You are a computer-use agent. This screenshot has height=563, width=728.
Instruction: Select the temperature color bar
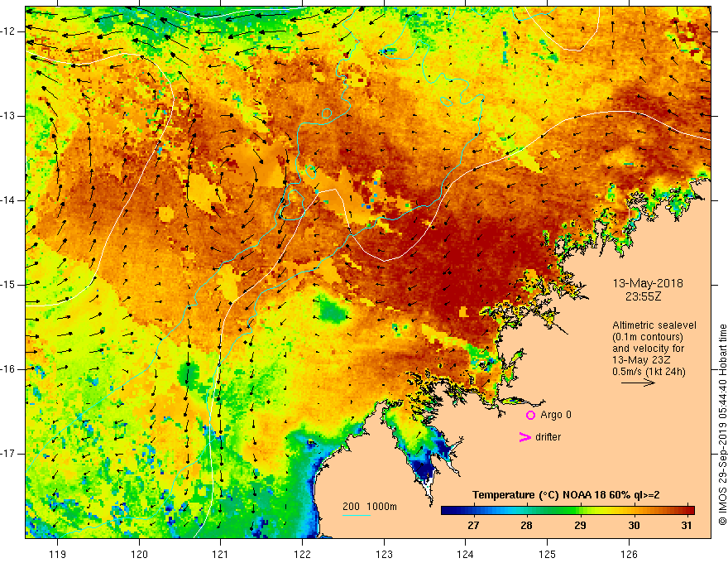(568, 511)
